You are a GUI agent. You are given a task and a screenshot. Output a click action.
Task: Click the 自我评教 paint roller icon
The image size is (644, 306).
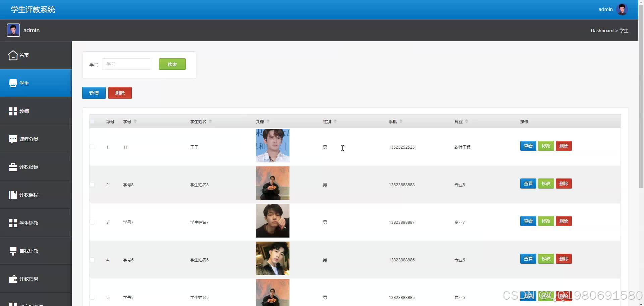[13, 251]
